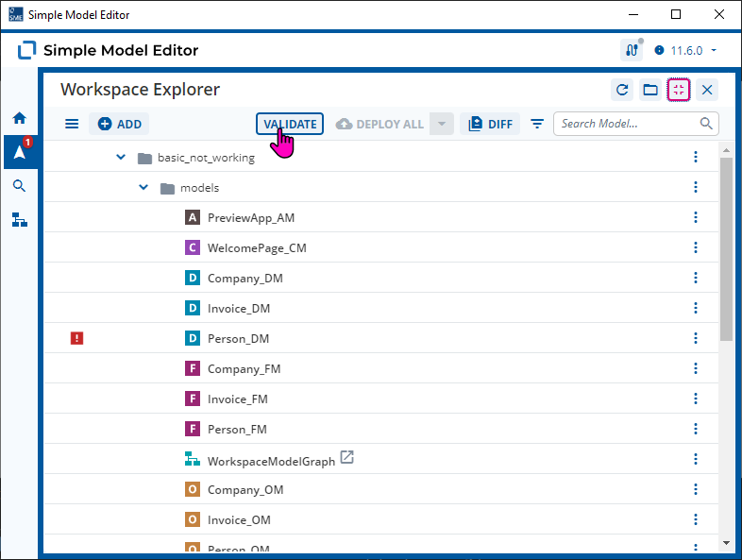Toggle the filter list icon
Screen dimensions: 742x560
pos(537,124)
